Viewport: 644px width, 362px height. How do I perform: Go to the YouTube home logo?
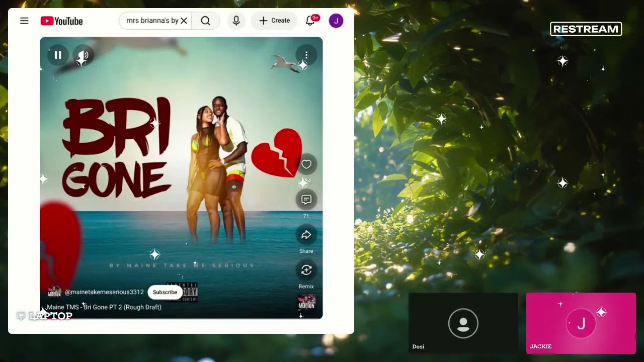point(61,21)
